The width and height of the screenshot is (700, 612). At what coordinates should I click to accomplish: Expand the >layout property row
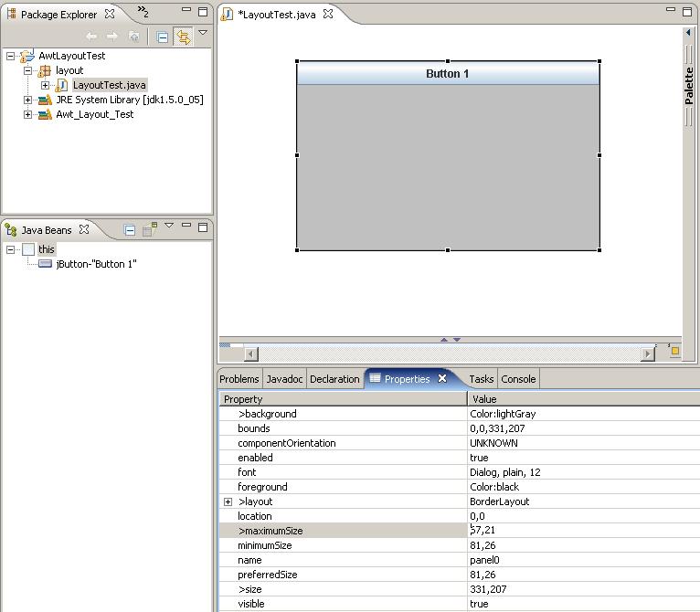pyautogui.click(x=228, y=501)
